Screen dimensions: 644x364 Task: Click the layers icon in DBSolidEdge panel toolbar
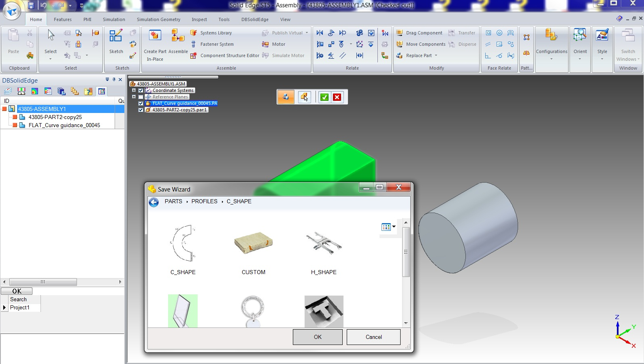8,91
